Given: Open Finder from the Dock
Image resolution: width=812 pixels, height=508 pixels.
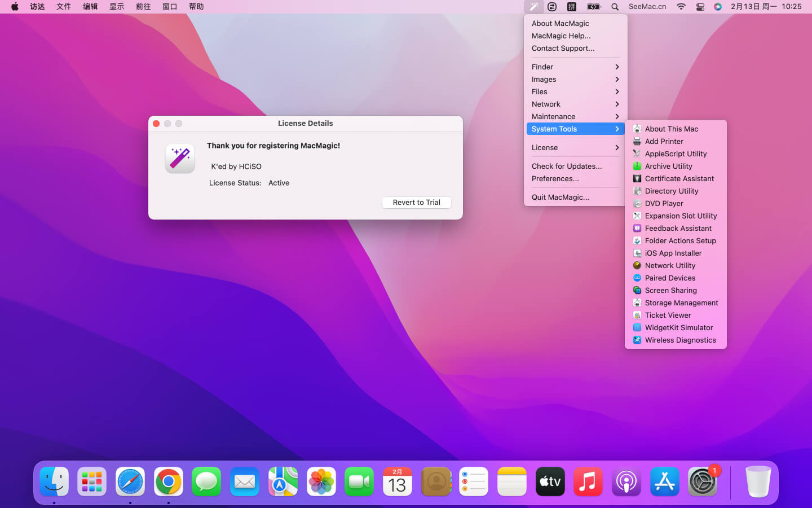Looking at the screenshot, I should tap(54, 482).
